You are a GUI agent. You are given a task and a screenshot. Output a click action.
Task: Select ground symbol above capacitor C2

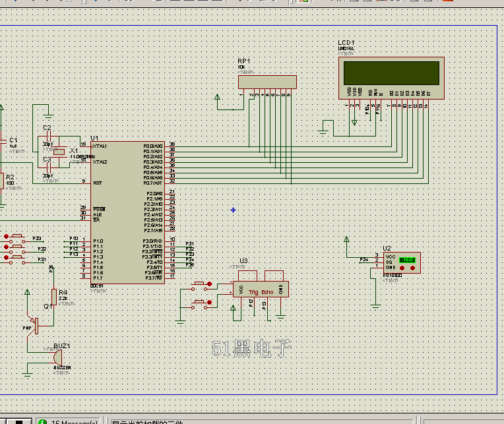[49, 116]
